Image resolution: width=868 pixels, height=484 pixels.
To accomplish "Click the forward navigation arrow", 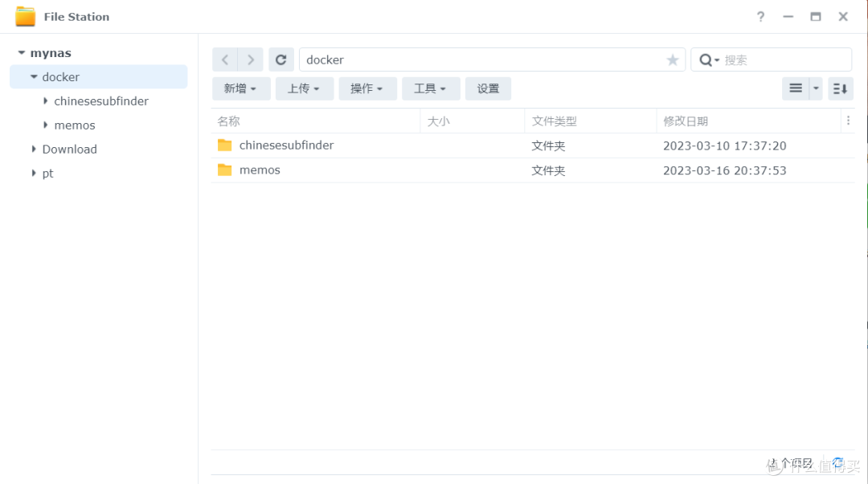I will click(x=251, y=59).
